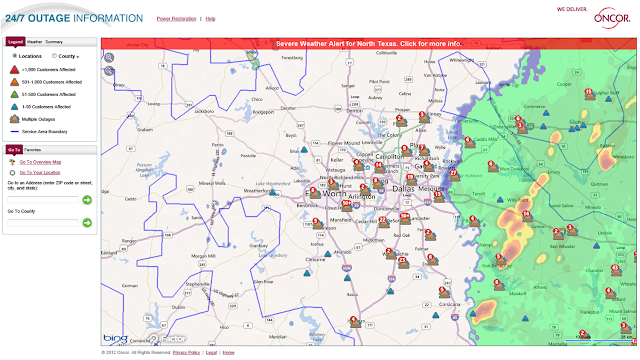Open the Go To Overview Map link

point(40,162)
